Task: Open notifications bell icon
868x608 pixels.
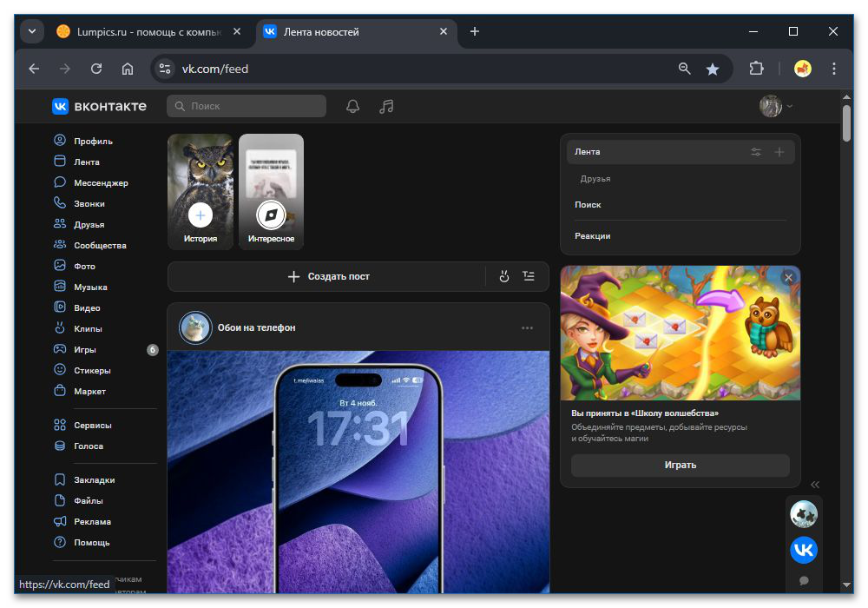Action: (352, 106)
